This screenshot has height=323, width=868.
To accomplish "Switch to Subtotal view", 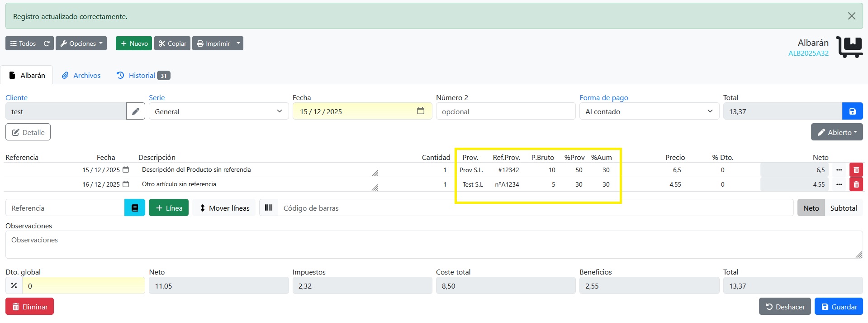I will coord(843,208).
